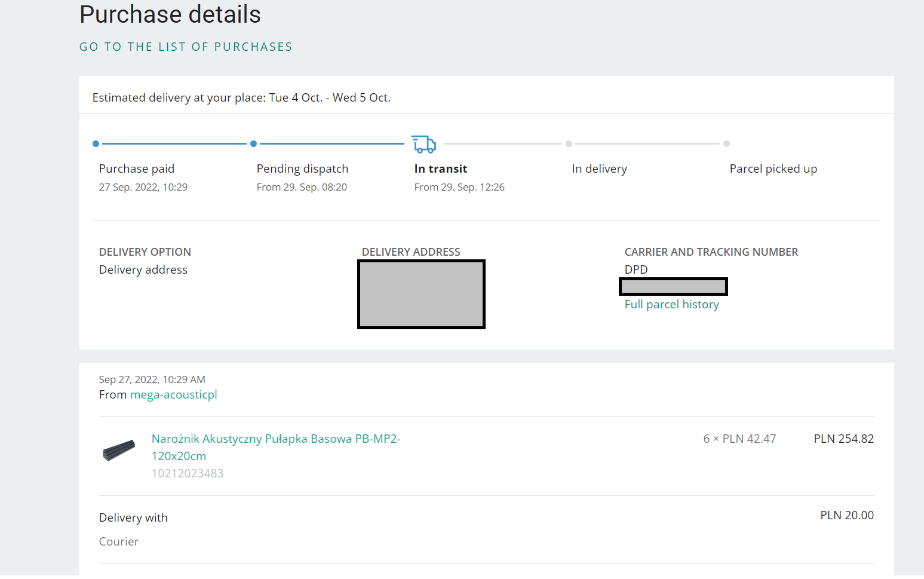Click the DPD carrier name
The image size is (924, 579).
tap(636, 270)
